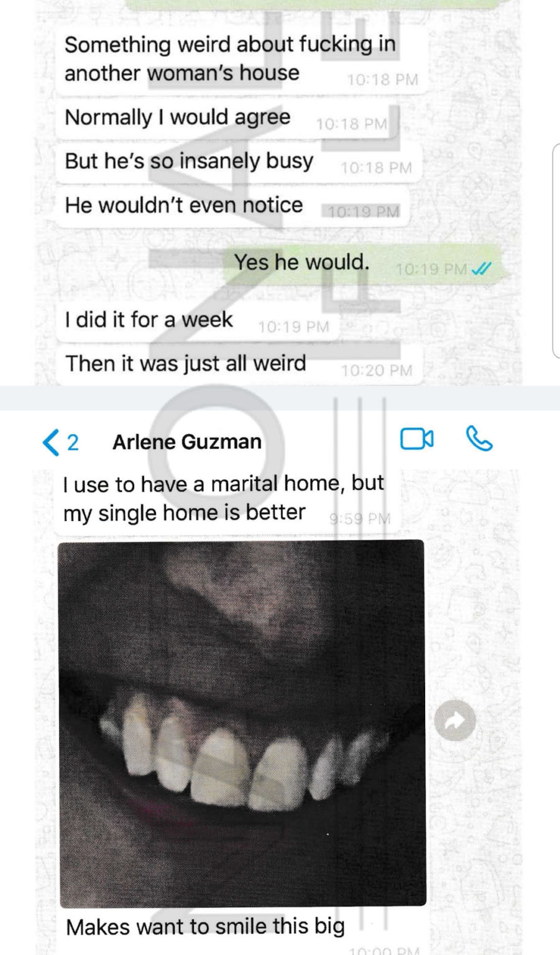Tap the 10:19 PM timestamp on green message
The height and width of the screenshot is (955, 560).
(x=431, y=269)
